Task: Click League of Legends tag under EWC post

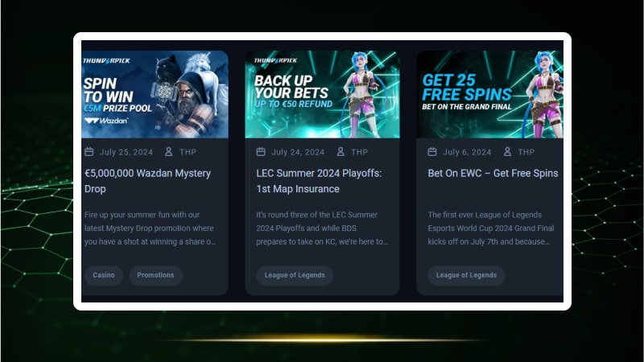Action: pos(466,275)
